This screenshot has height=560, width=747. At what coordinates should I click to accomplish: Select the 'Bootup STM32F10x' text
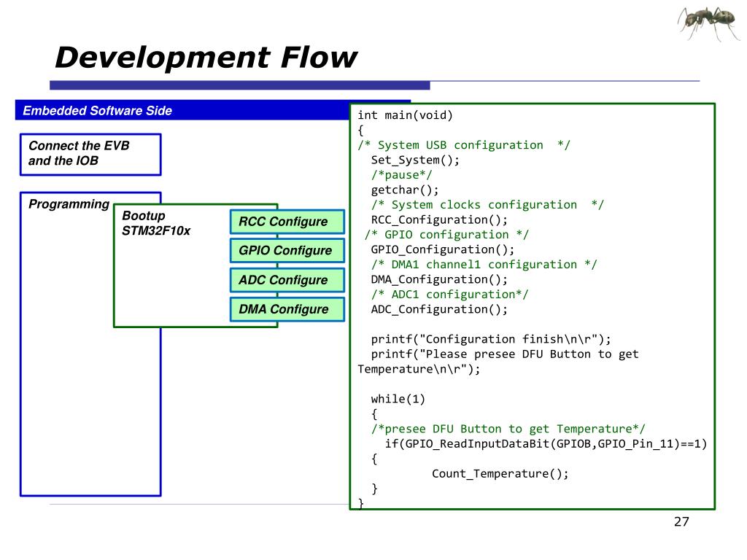(x=156, y=223)
